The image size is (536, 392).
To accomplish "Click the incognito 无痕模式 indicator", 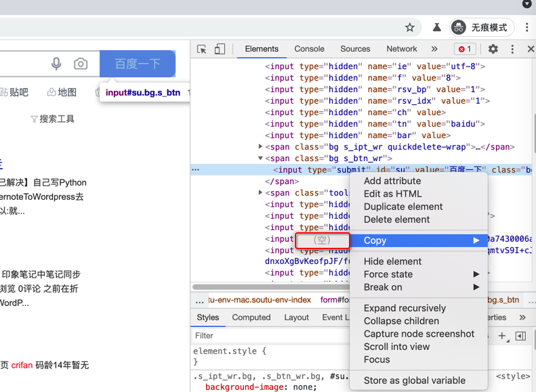I will [482, 27].
